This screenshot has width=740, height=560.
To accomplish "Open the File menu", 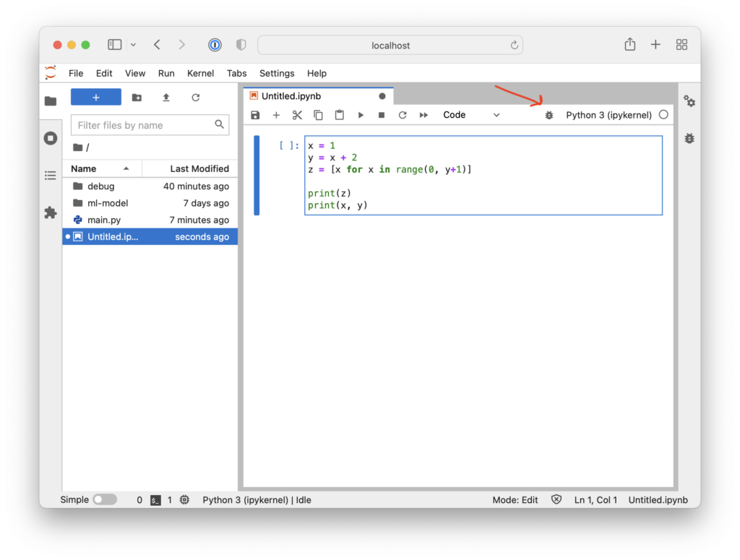I will (75, 73).
